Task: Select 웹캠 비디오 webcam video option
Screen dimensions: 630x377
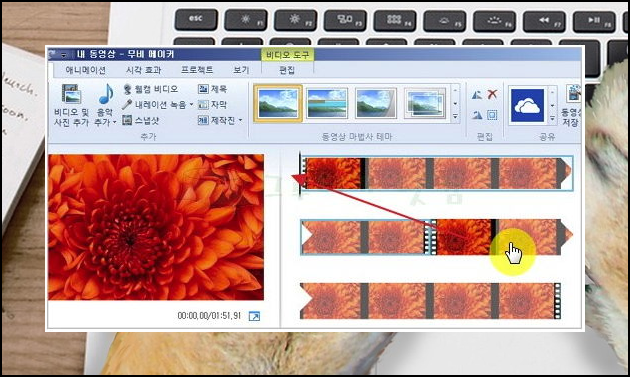Action: click(150, 89)
